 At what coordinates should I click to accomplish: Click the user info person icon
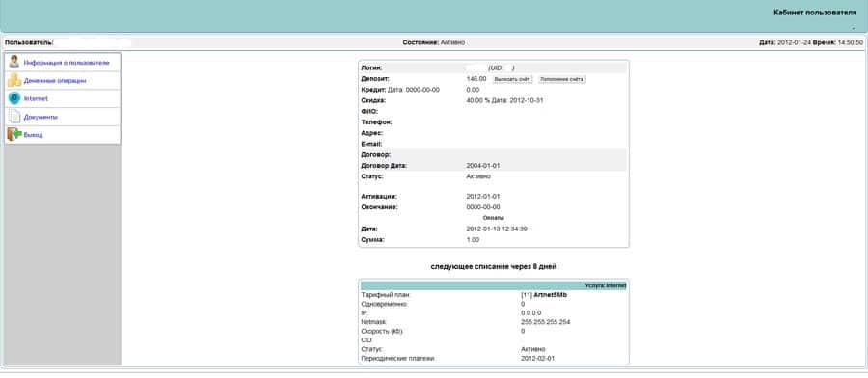click(x=14, y=62)
